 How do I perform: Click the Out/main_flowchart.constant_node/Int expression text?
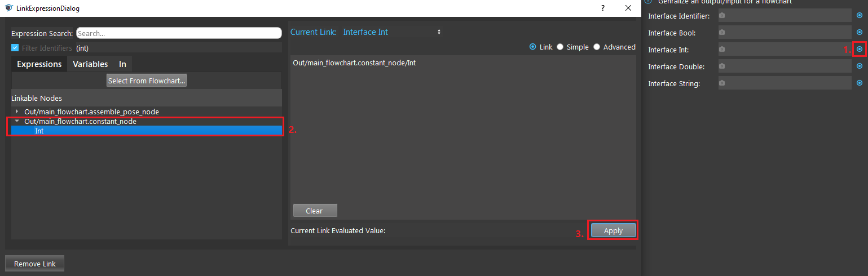coord(354,63)
